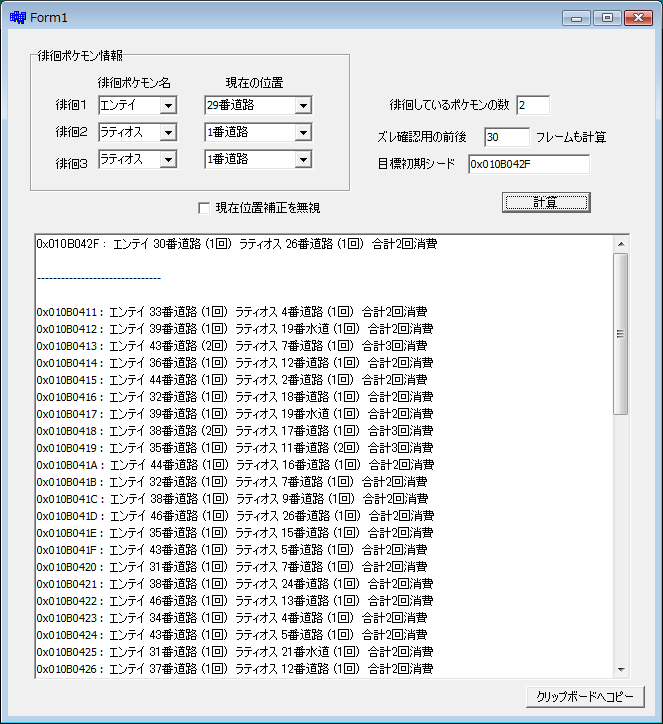The height and width of the screenshot is (724, 663).
Task: Click the result row 0x010B041A
Action: click(x=235, y=465)
